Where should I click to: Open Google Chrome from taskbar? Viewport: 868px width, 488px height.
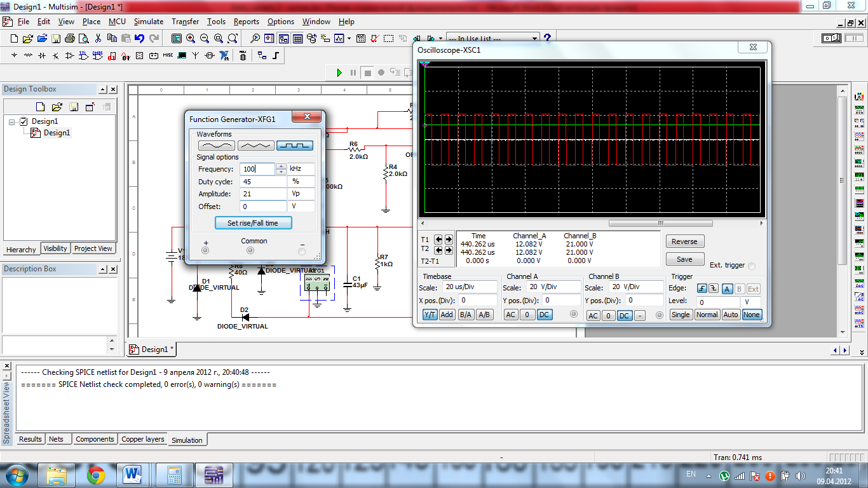96,474
